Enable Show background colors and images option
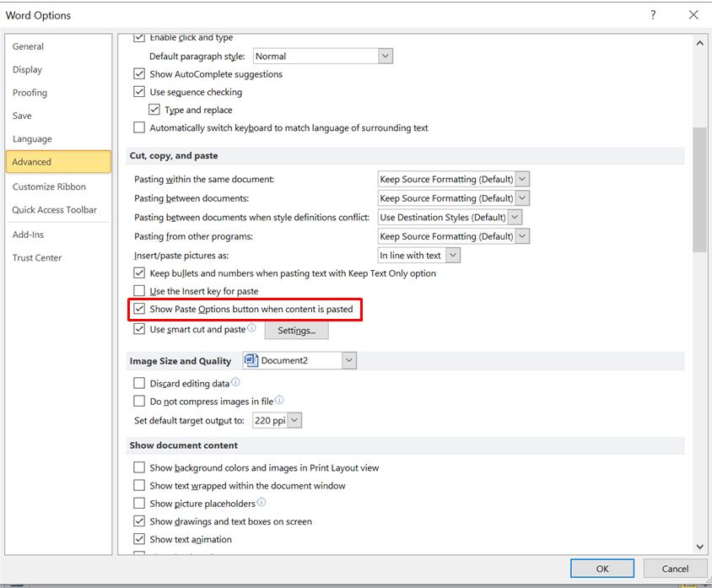The height and width of the screenshot is (588, 712). point(139,467)
